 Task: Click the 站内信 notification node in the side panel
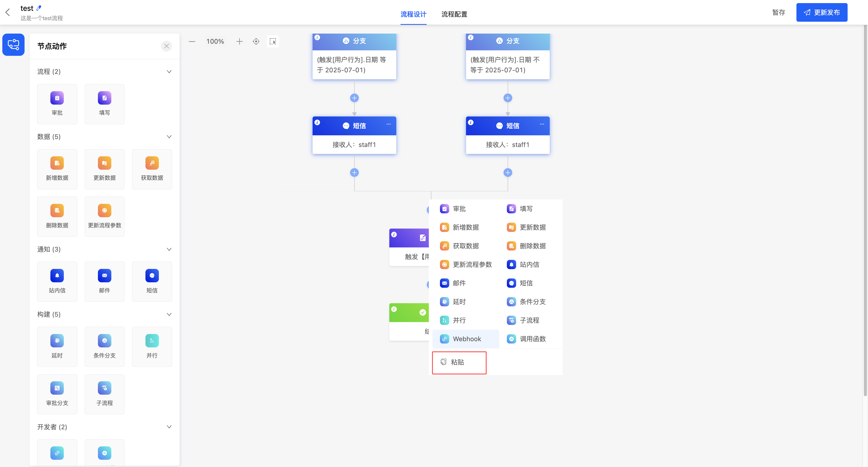[x=57, y=281]
